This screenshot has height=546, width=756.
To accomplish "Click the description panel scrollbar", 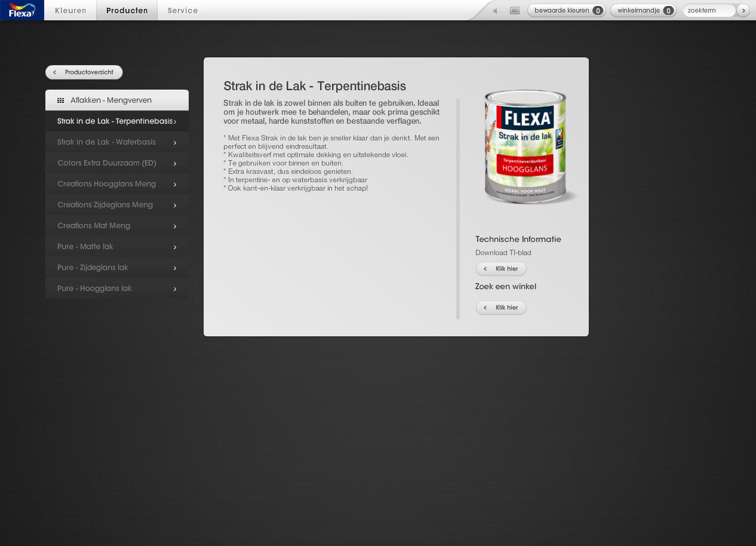I will 458,209.
